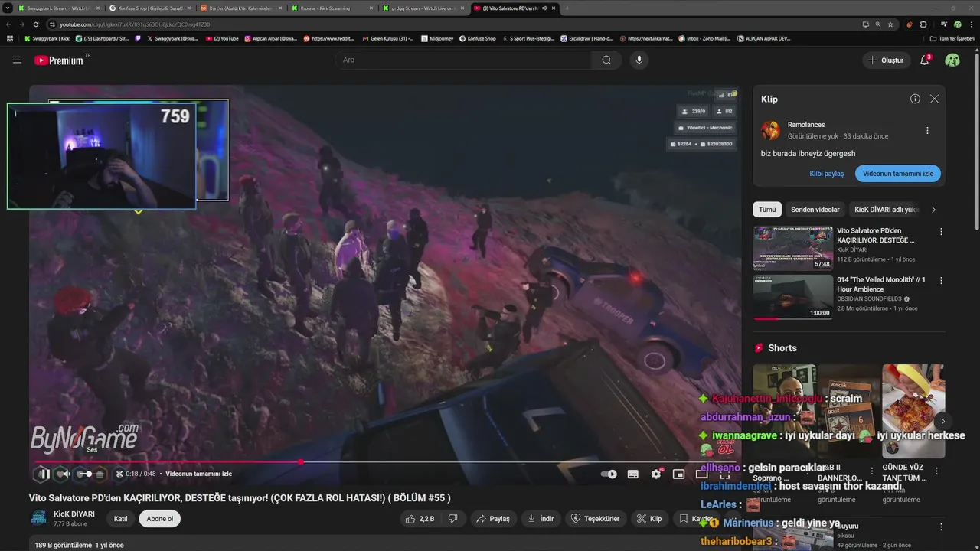Share the video via Paylaş
Viewport: 980px width, 551px height.
coord(492,518)
